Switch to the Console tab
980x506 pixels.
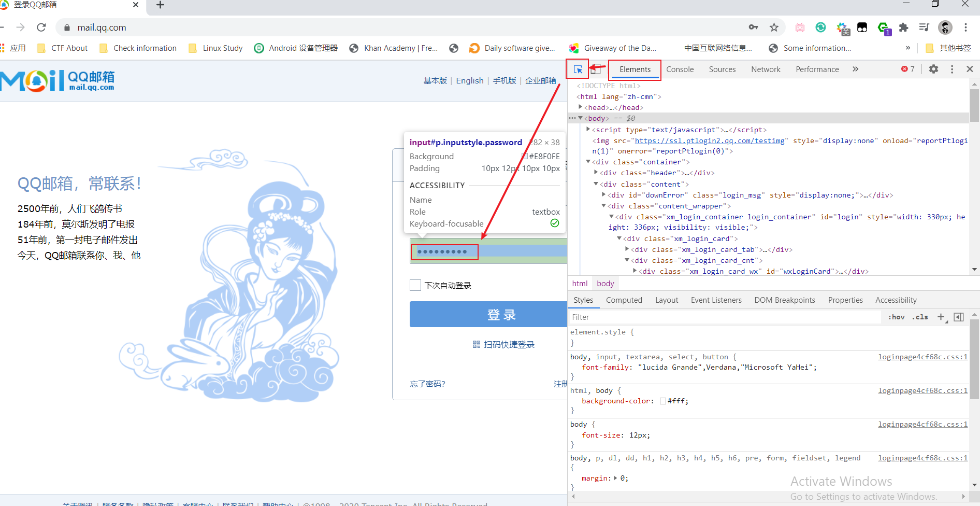[680, 69]
